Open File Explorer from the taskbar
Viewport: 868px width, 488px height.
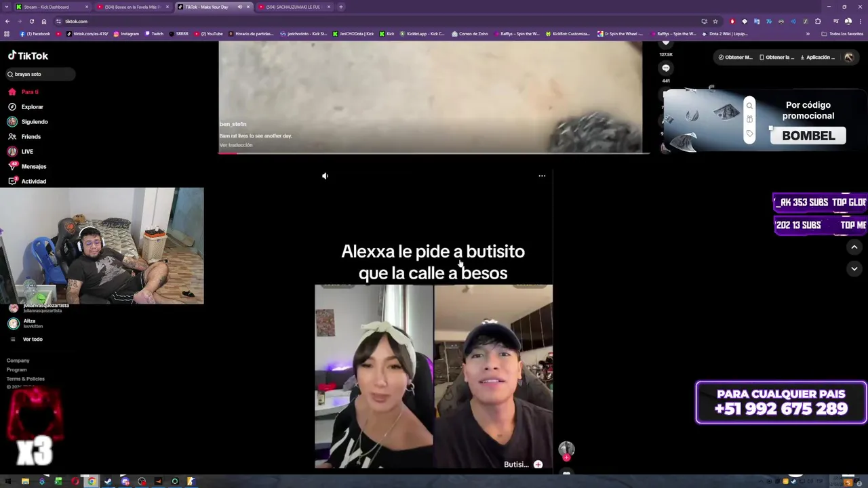coord(25,481)
